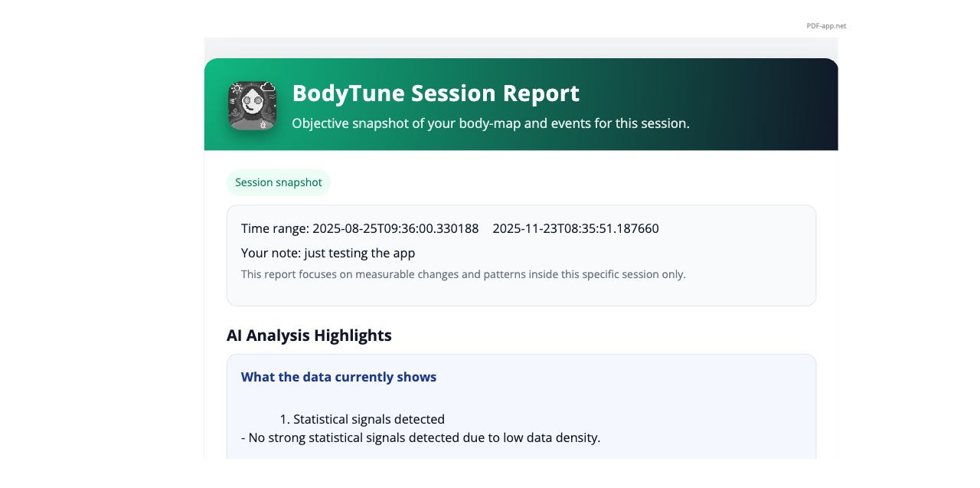Select the Session snapshot pill badge
Screen dimensions: 980x488
(279, 182)
